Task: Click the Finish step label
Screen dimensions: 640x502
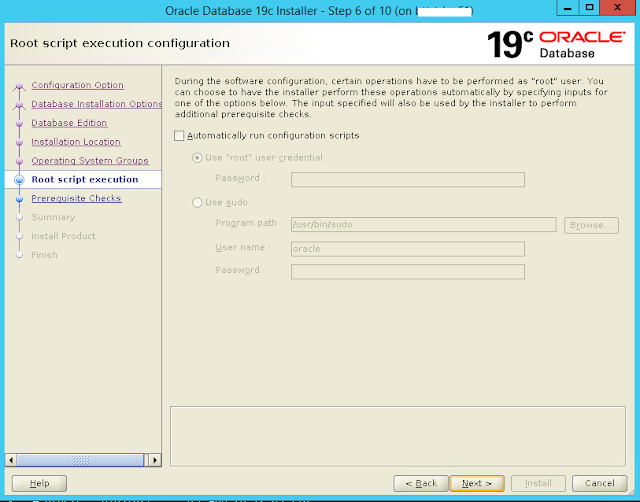Action: [x=44, y=255]
